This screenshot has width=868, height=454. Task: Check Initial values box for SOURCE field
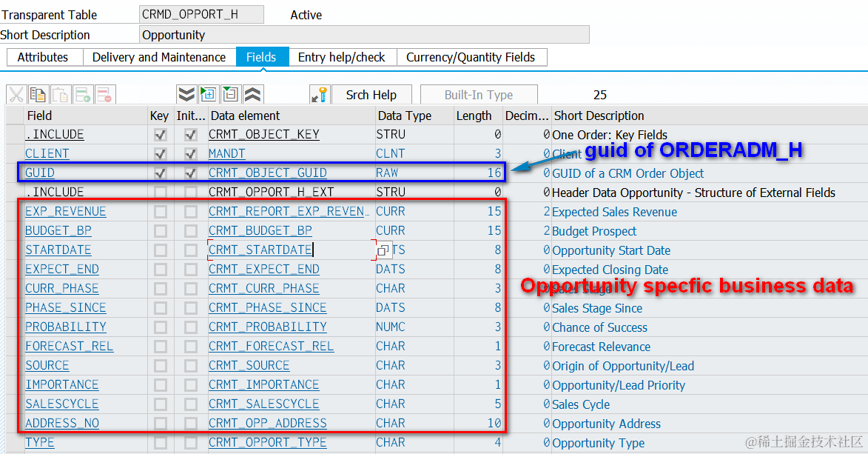click(190, 366)
